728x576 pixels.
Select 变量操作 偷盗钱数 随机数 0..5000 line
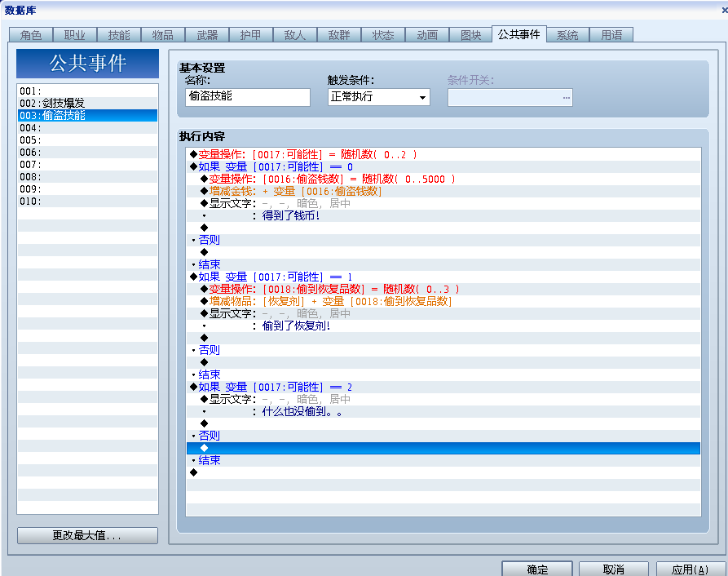click(443, 179)
